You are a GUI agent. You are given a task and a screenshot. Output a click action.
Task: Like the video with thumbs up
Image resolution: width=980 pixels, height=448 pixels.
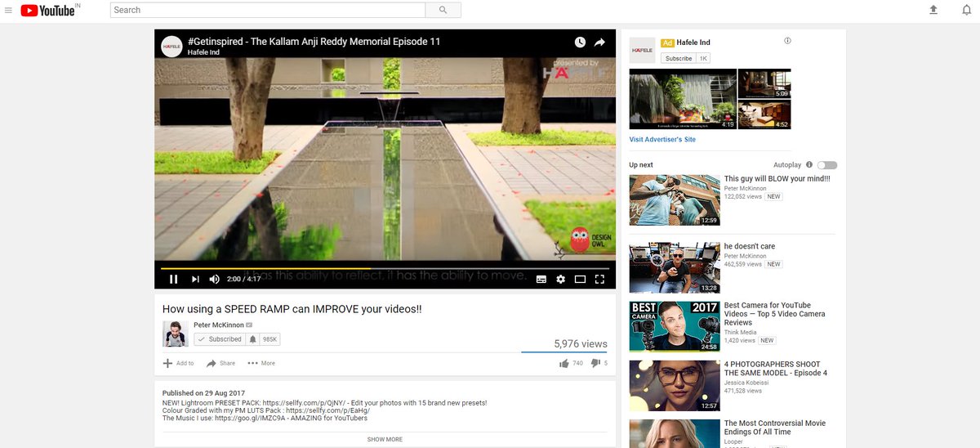coord(564,363)
